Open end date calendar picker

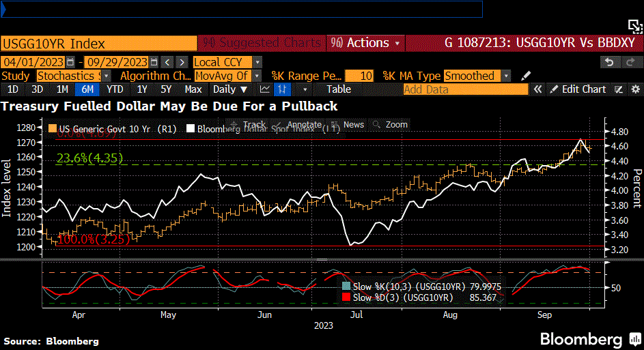pyautogui.click(x=154, y=62)
